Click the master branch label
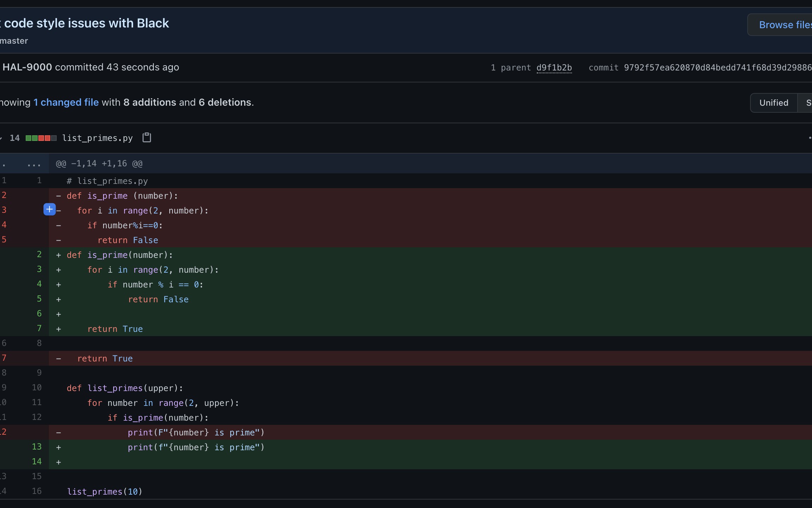 pyautogui.click(x=14, y=41)
